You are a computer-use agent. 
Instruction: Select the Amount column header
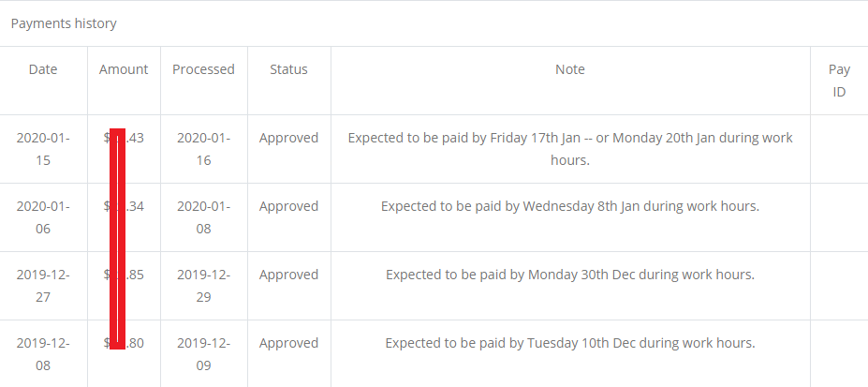124,69
